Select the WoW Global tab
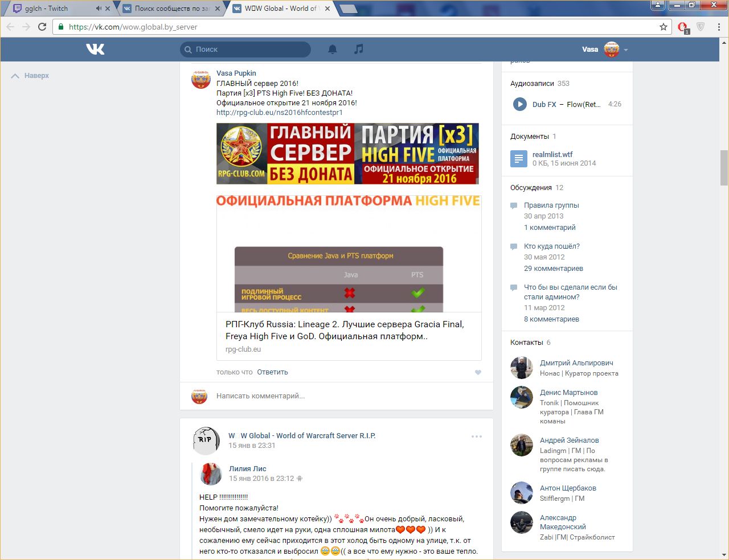729x560 pixels. coord(281,9)
